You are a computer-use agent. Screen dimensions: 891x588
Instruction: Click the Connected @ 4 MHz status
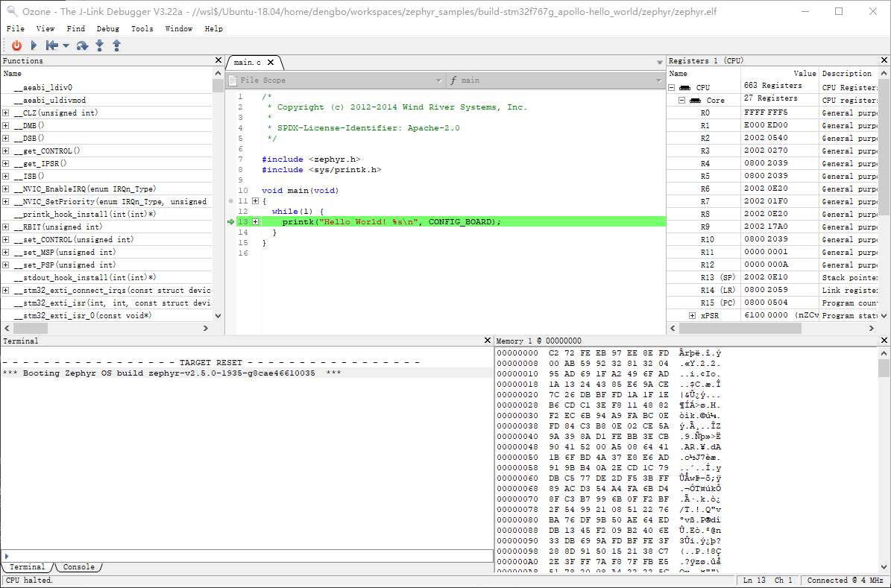[845, 580]
